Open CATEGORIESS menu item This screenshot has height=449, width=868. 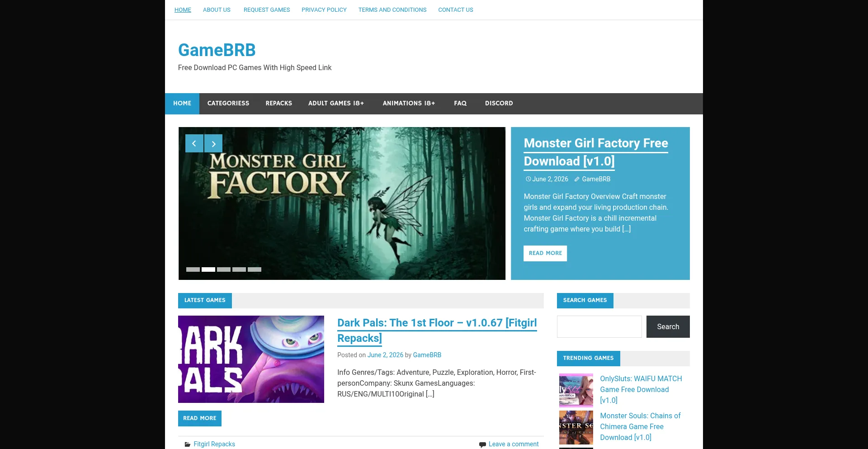click(228, 104)
